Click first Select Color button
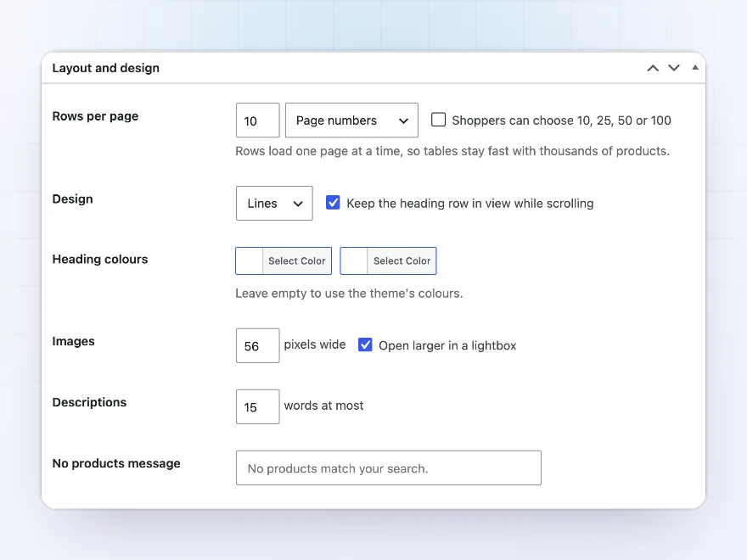Image resolution: width=747 pixels, height=560 pixels. [297, 261]
